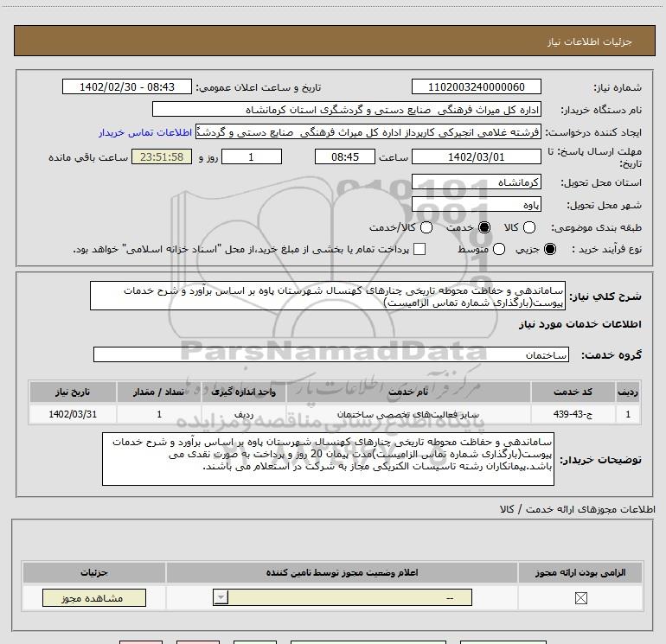Click the buyer notes text box
The height and width of the screenshot is (644, 666).
328,459
